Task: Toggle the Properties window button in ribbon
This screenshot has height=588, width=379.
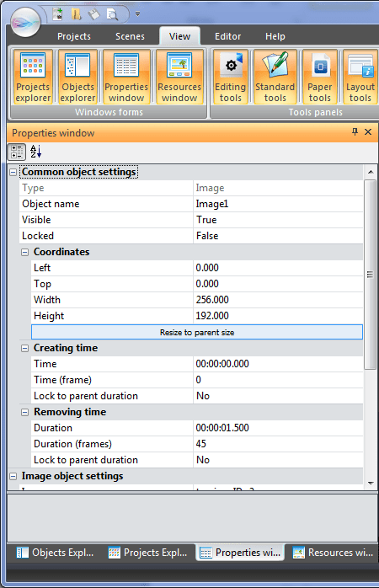Action: (126, 77)
